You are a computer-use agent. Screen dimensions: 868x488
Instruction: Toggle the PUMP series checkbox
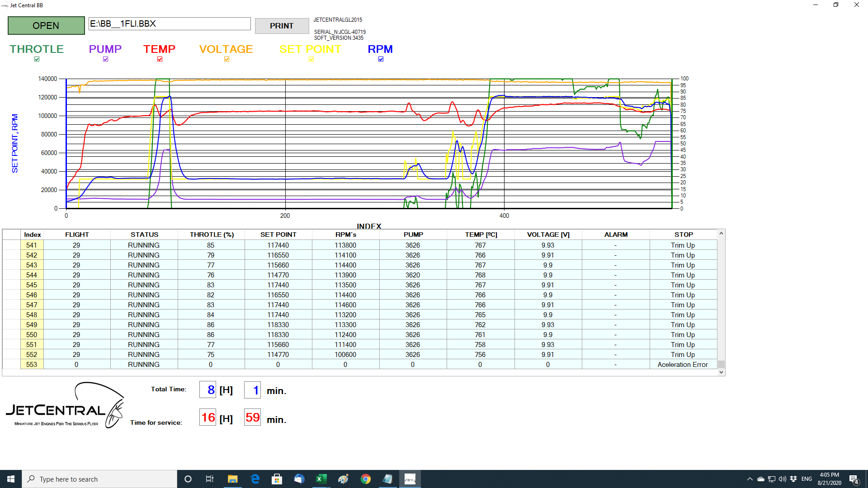click(105, 59)
